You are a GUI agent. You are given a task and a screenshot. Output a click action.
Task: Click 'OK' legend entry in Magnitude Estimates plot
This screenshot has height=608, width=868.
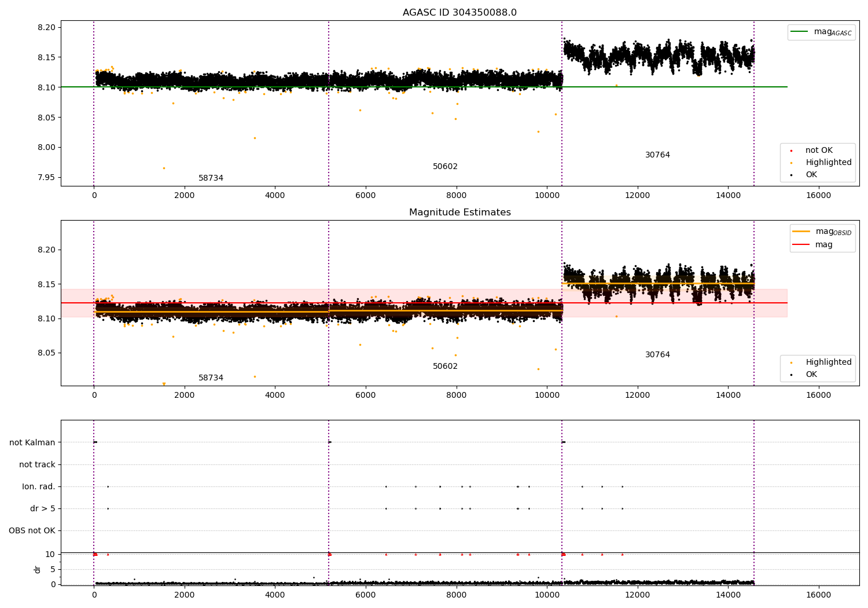tap(805, 375)
